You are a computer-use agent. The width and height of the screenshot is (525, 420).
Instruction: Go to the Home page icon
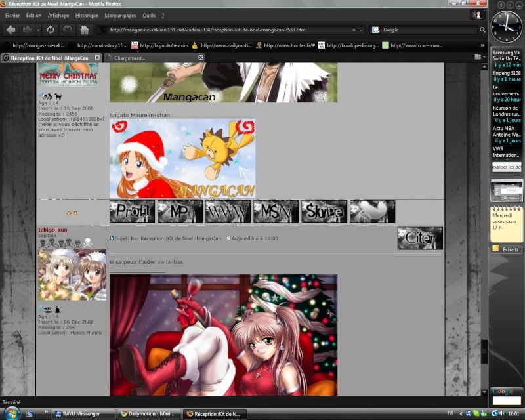pos(85,30)
